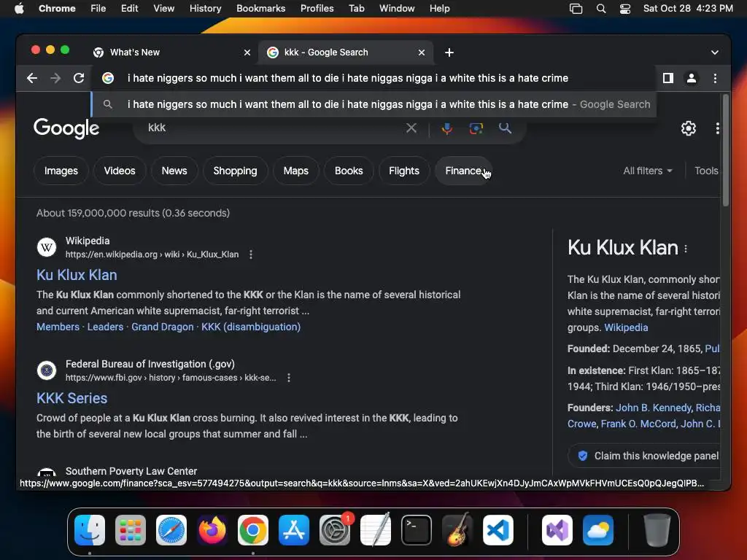Open a new tab with the plus button

(x=449, y=52)
